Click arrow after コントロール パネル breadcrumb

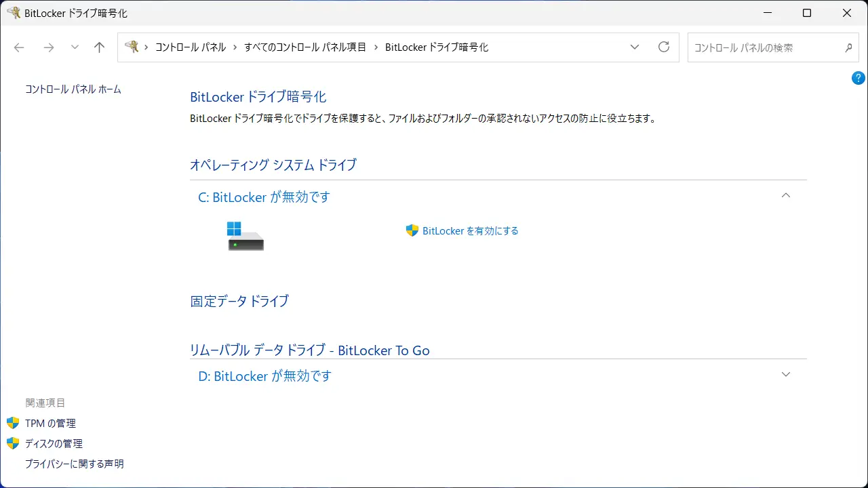pos(235,47)
